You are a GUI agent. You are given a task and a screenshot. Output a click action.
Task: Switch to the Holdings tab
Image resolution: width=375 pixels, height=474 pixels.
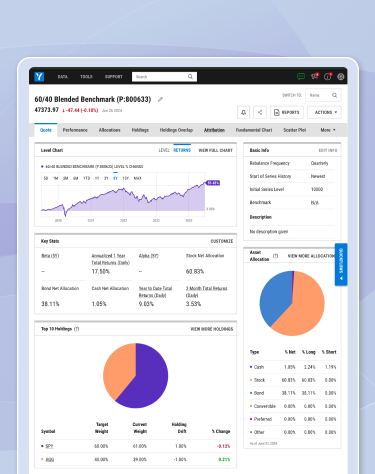point(140,130)
